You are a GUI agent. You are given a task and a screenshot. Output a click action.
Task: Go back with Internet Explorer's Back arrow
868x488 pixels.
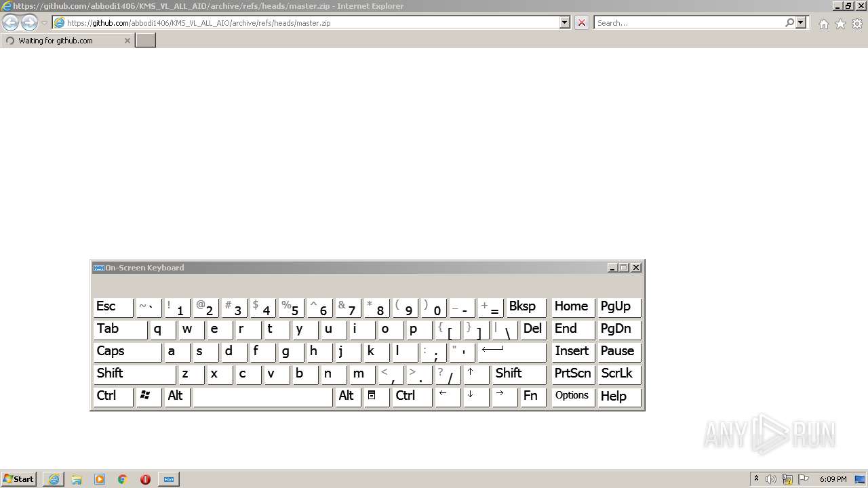[x=10, y=22]
